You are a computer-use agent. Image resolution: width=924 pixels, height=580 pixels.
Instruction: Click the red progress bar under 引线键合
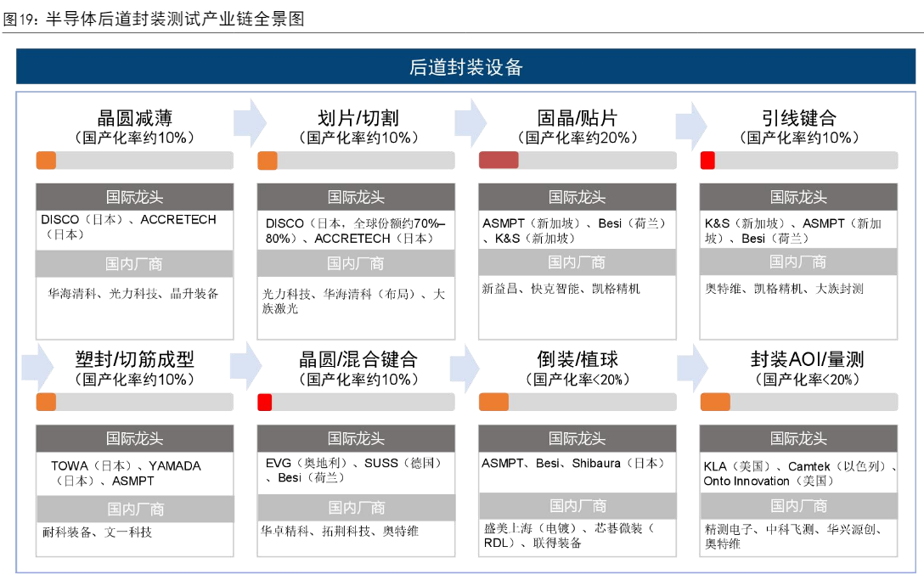[x=707, y=160]
